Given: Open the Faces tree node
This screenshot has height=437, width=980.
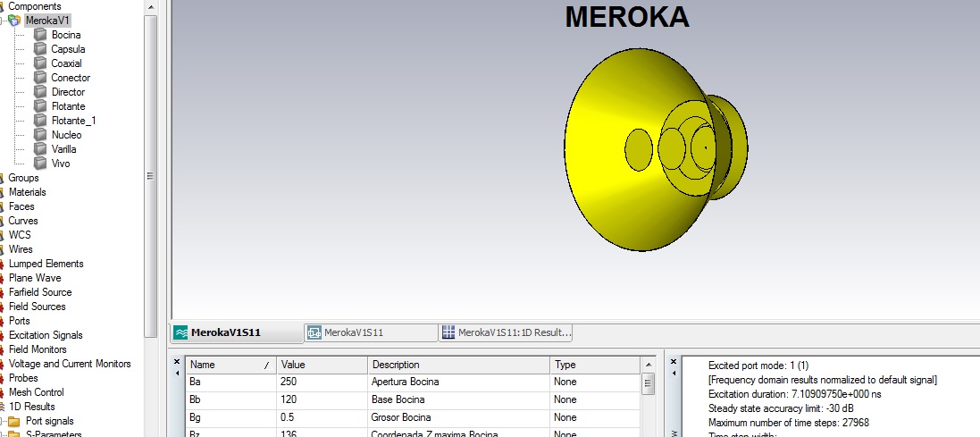Looking at the screenshot, I should click(x=21, y=206).
